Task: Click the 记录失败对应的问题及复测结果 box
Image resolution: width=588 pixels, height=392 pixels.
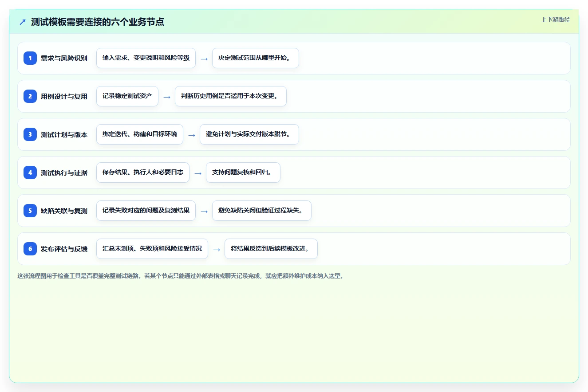Action: (x=146, y=211)
